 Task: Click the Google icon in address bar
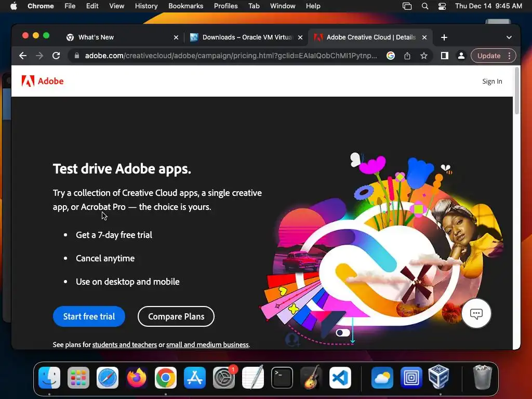[391, 56]
